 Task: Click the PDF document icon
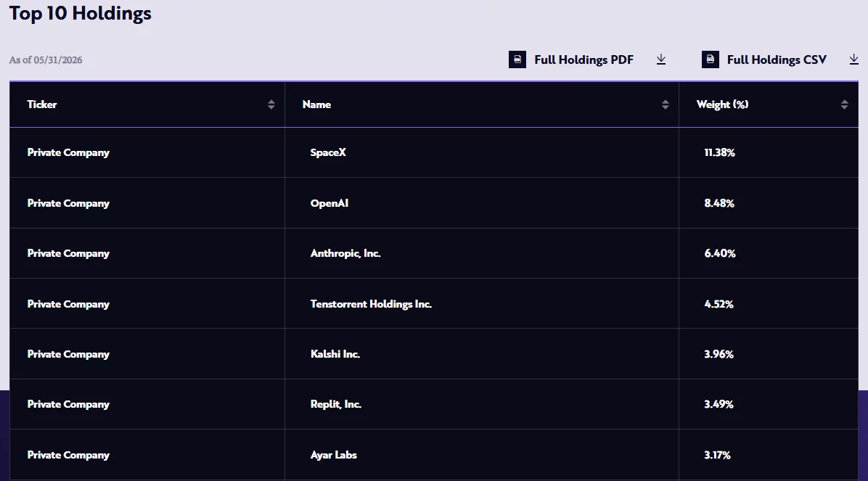(517, 59)
